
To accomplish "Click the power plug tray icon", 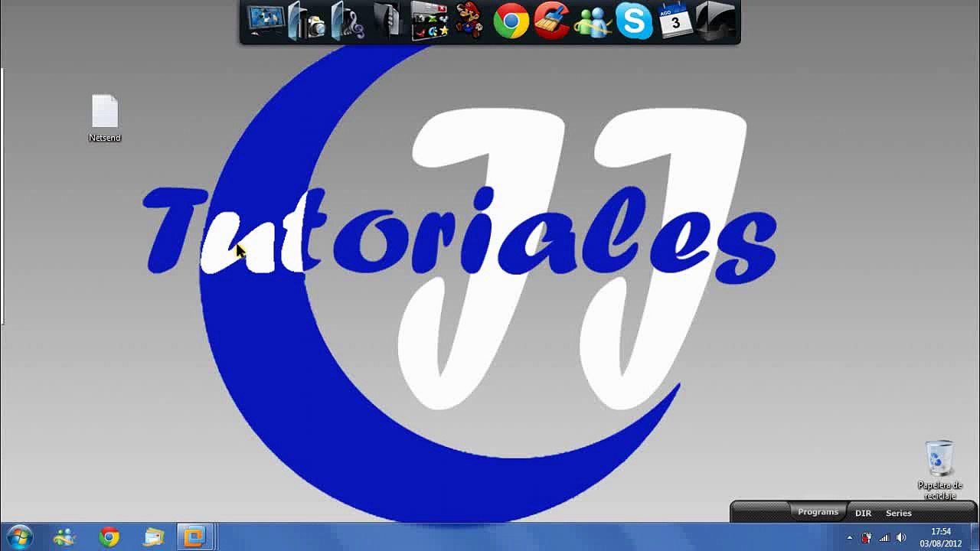I will (x=866, y=538).
